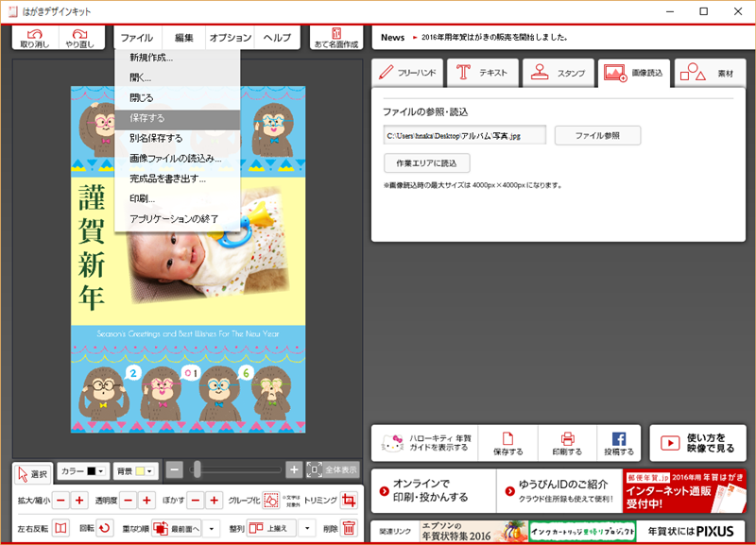Image resolution: width=756 pixels, height=545 pixels.
Task: Click the 削除 trash can icon
Action: coord(349,528)
